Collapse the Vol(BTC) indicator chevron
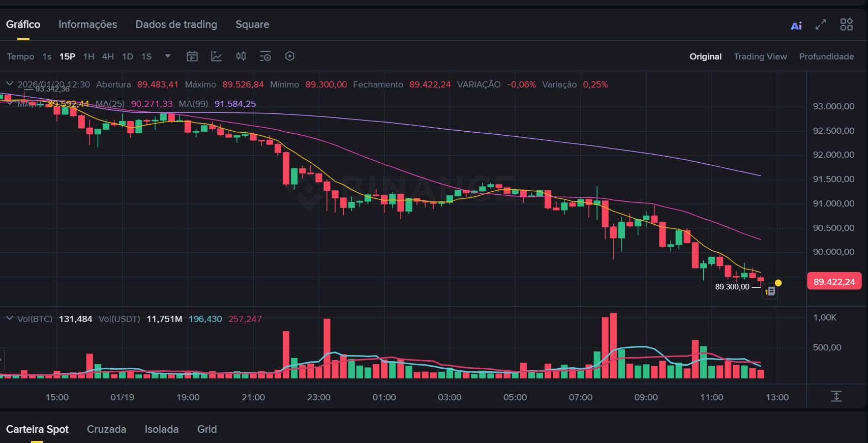 tap(9, 318)
